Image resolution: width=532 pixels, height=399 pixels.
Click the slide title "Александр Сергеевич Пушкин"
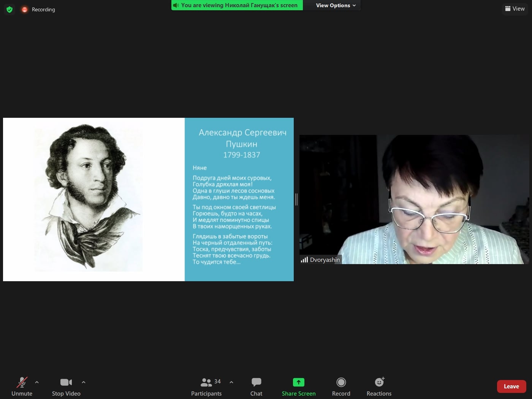(x=242, y=138)
